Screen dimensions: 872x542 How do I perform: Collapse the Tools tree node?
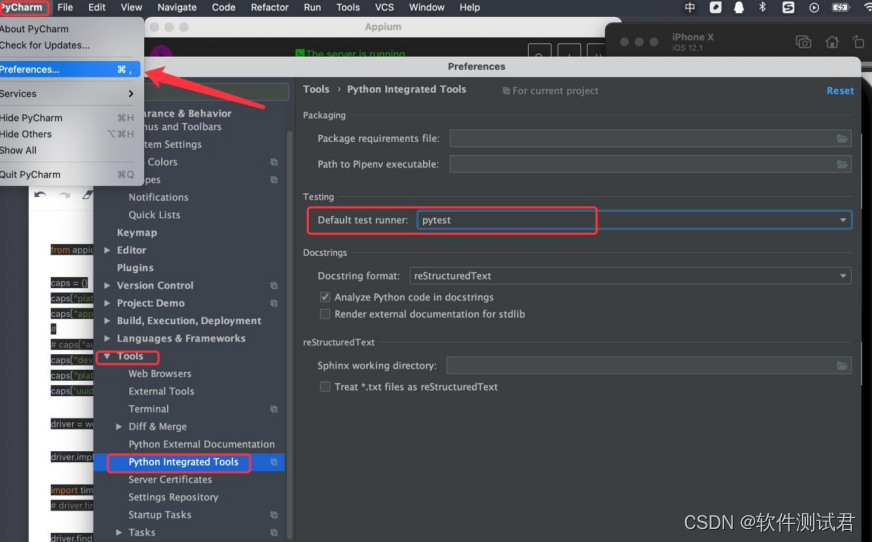[x=107, y=356]
